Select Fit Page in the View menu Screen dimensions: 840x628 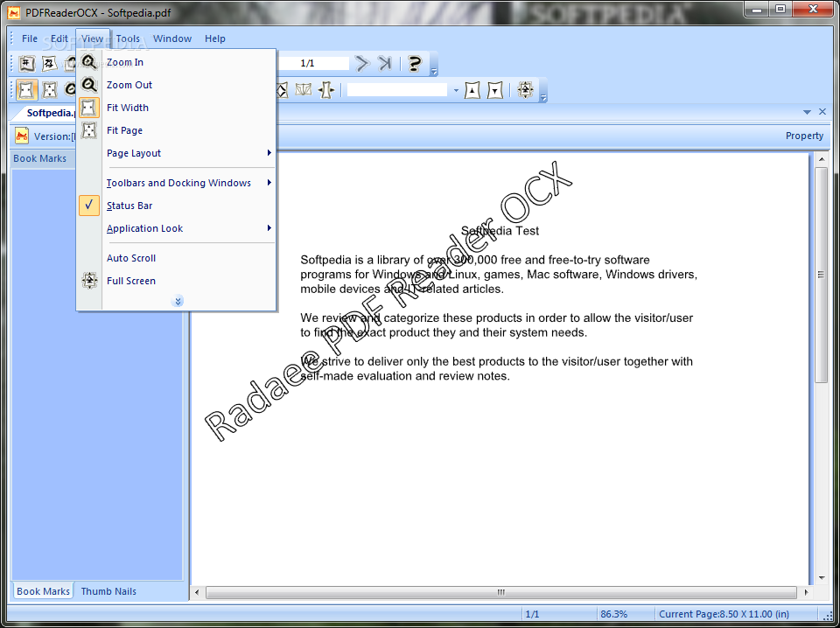pos(176,130)
